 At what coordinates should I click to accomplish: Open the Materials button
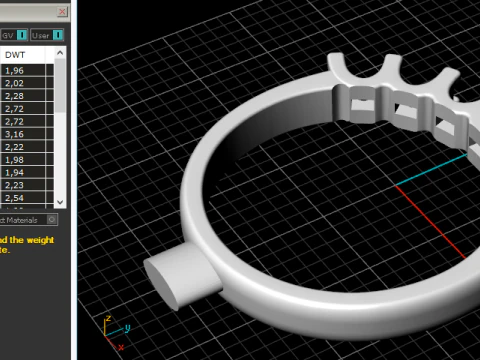(x=29, y=220)
